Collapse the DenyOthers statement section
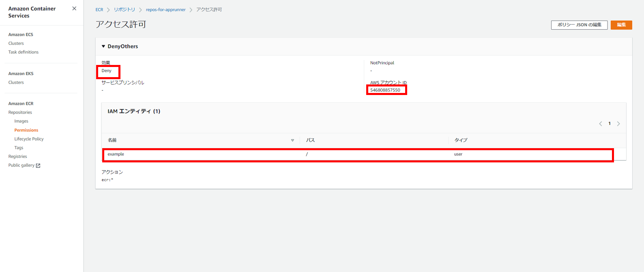Viewport: 644px width, 272px height. tap(103, 46)
